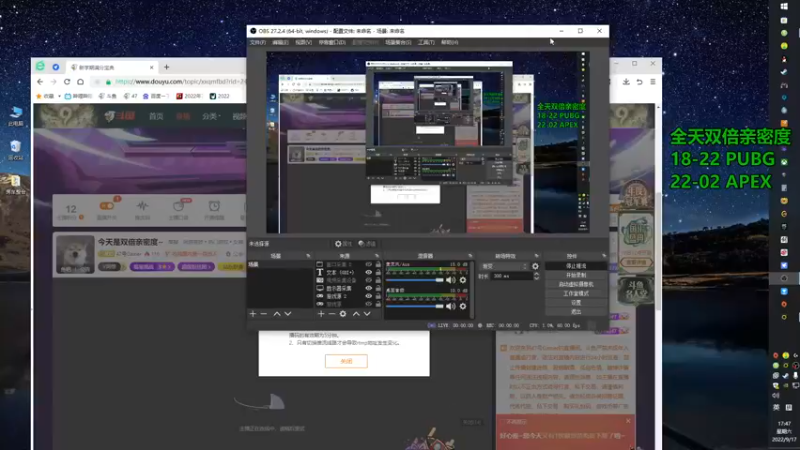Click the transition duration 300 ms field

512,276
